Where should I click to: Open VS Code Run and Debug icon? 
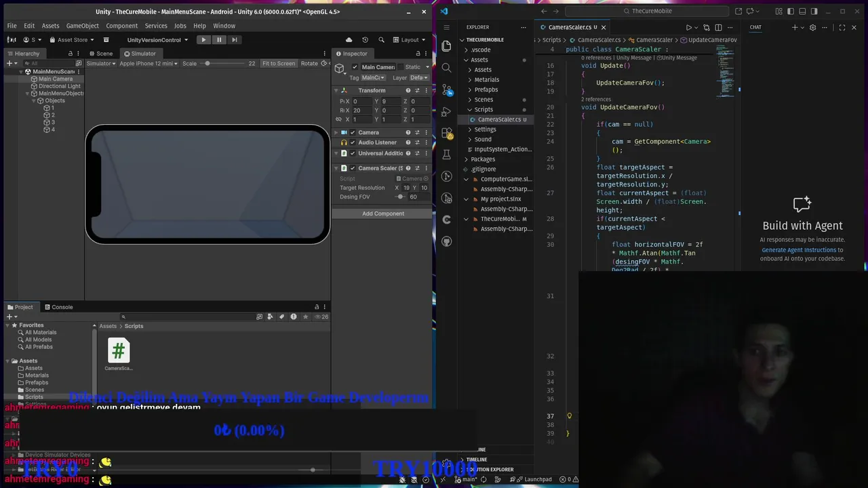446,111
